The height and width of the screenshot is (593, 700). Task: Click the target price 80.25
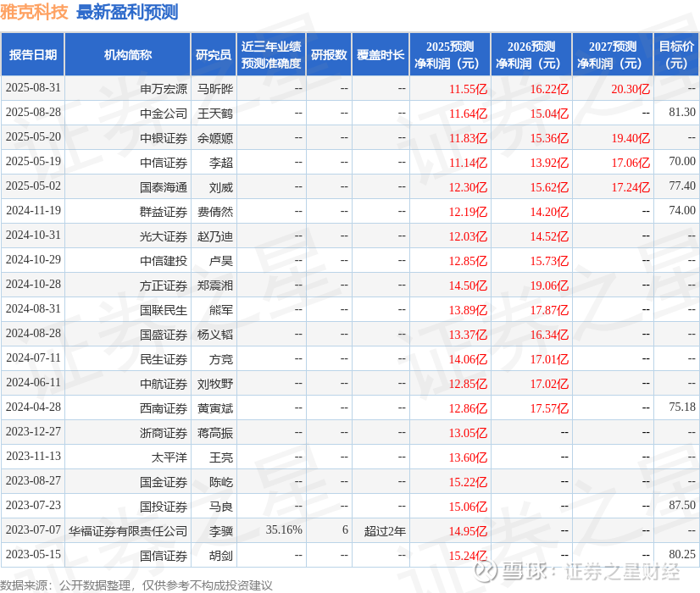click(x=682, y=554)
